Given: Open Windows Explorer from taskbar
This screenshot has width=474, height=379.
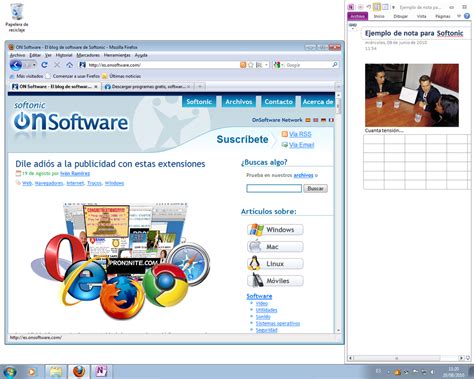Looking at the screenshot, I should click(x=56, y=371).
